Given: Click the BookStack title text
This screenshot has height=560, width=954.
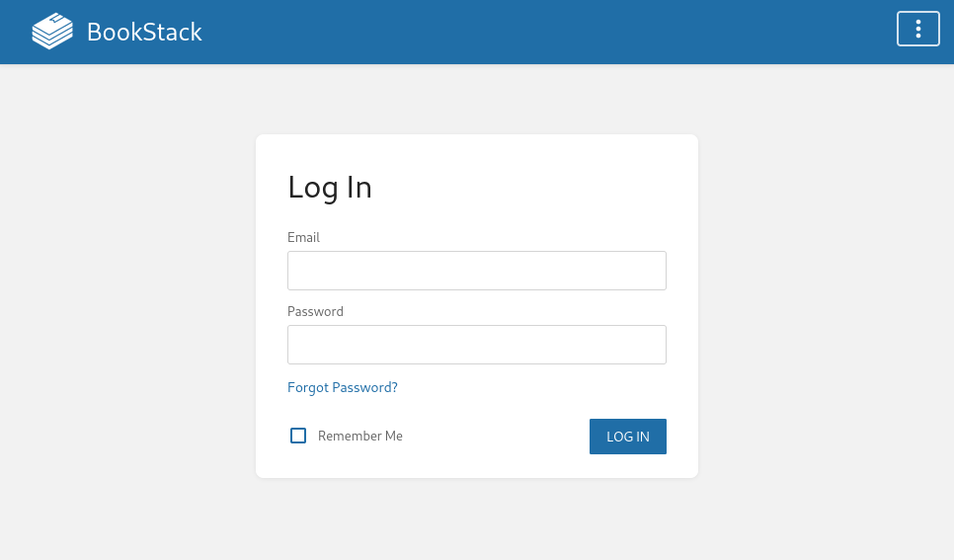Looking at the screenshot, I should [x=144, y=32].
